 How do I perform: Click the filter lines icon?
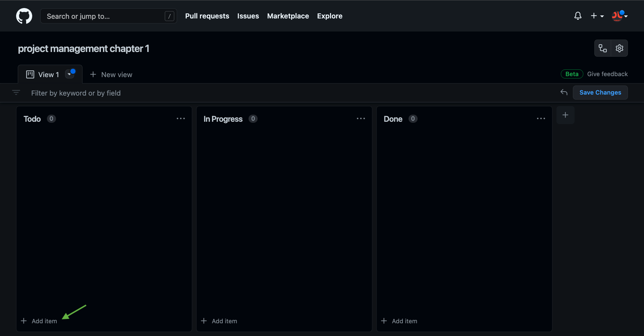coord(16,93)
